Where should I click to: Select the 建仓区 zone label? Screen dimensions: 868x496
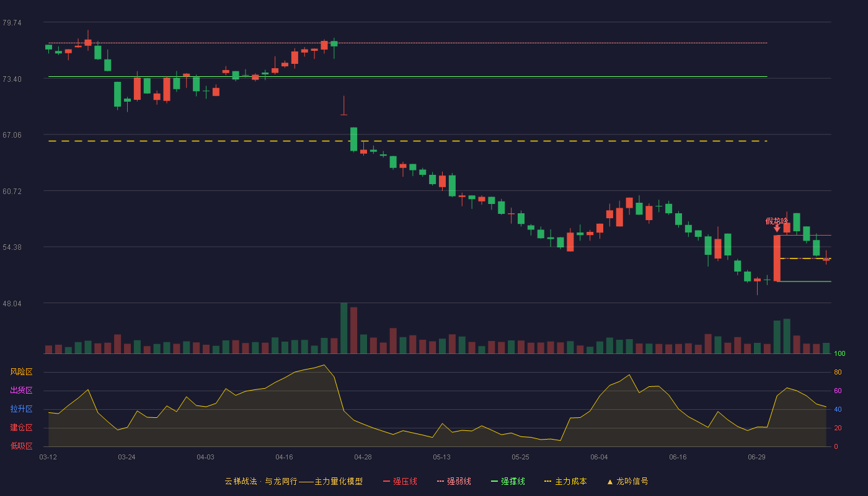(21, 428)
